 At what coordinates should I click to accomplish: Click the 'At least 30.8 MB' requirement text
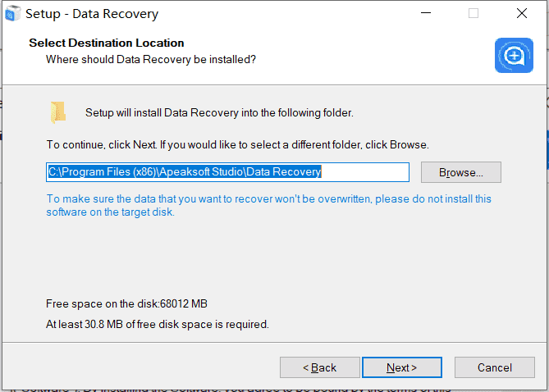click(x=158, y=324)
